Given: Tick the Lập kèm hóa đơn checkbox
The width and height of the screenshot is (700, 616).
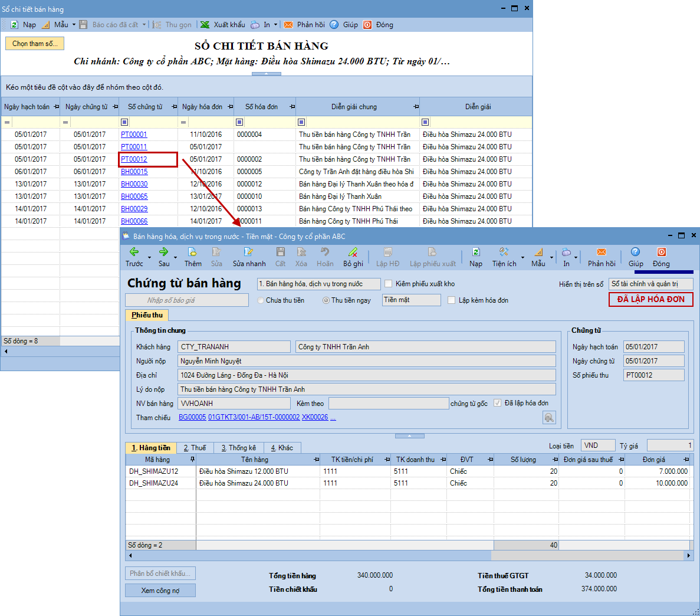Looking at the screenshot, I should click(x=452, y=300).
